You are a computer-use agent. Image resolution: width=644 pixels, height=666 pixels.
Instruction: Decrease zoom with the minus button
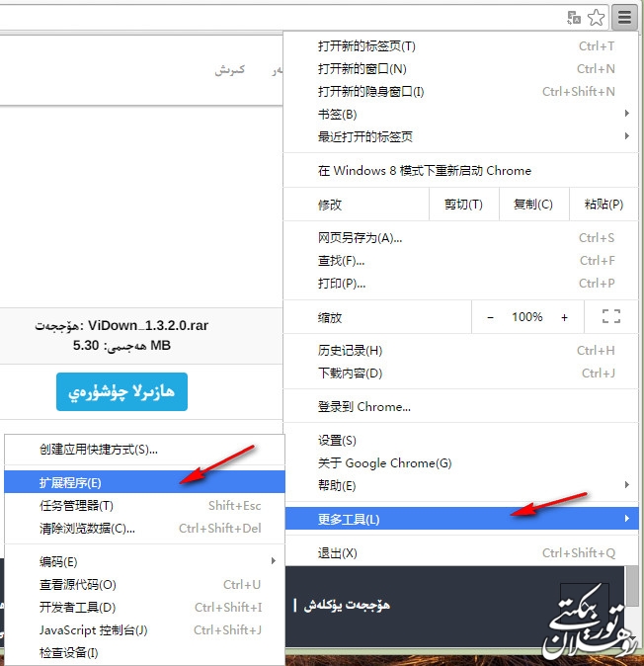click(490, 317)
